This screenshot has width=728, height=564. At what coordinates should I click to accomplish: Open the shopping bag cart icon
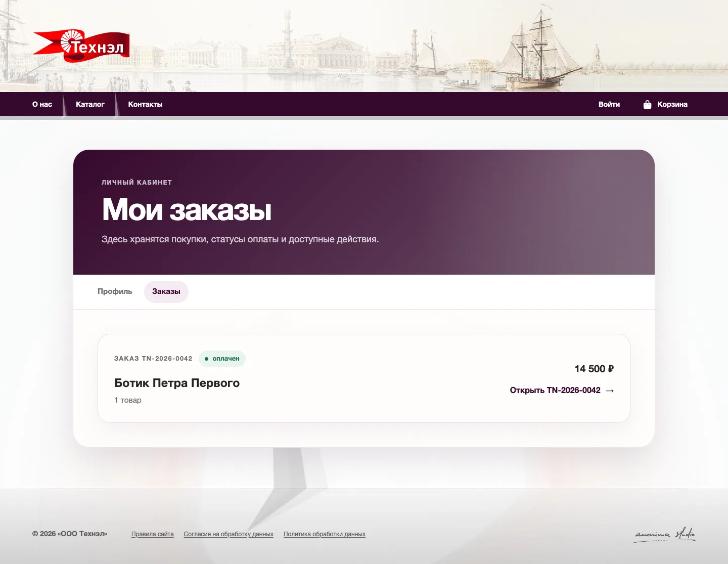click(647, 104)
